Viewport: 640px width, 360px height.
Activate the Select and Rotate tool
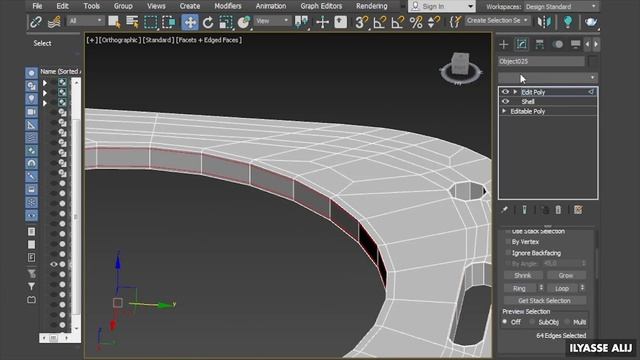[x=208, y=22]
